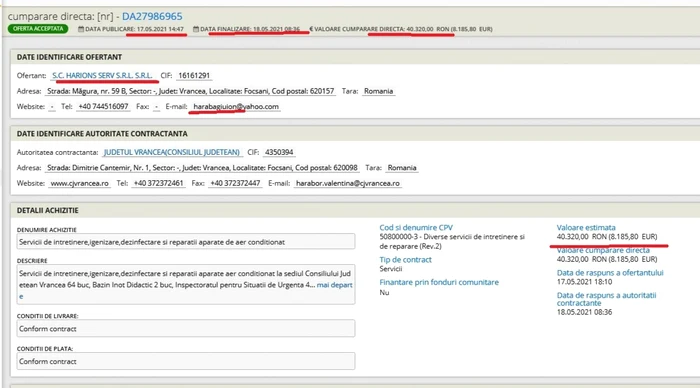Click the DATE IDENTIFICARE OFERTANT section header
The height and width of the screenshot is (388, 700).
click(69, 57)
